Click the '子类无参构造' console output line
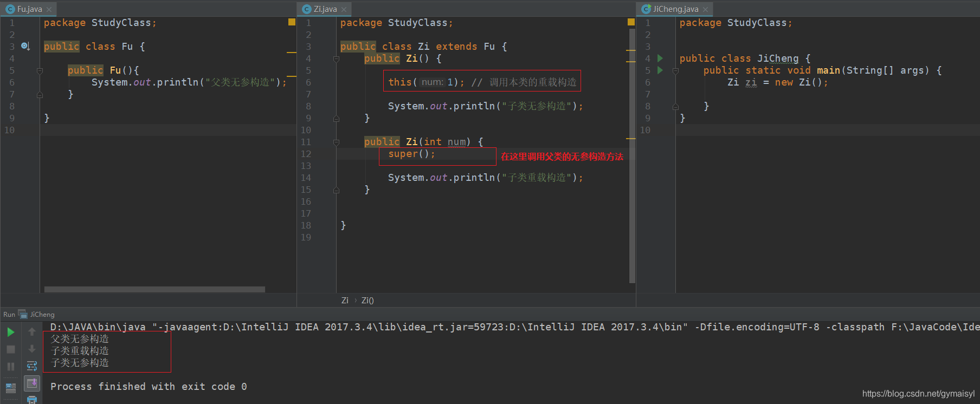 pos(80,363)
